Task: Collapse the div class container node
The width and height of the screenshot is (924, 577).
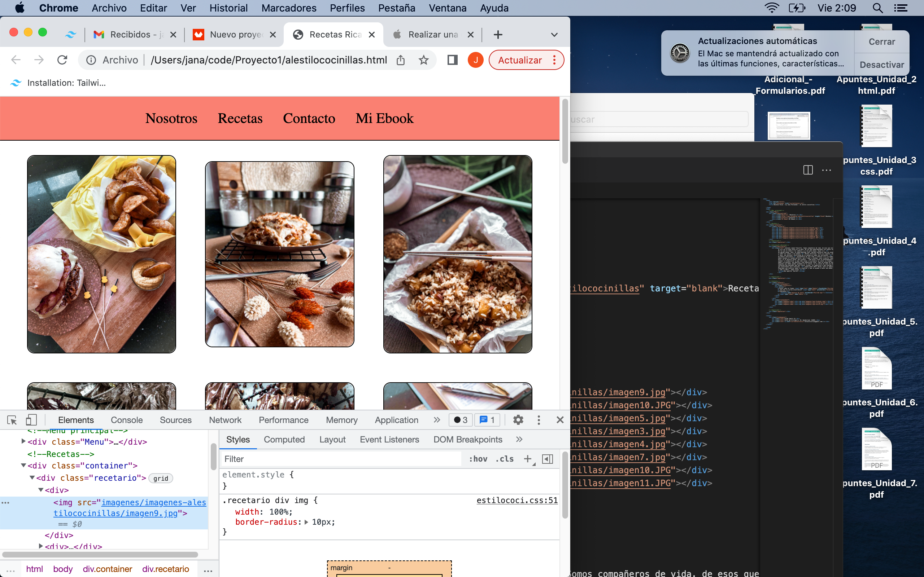Action: (23, 465)
